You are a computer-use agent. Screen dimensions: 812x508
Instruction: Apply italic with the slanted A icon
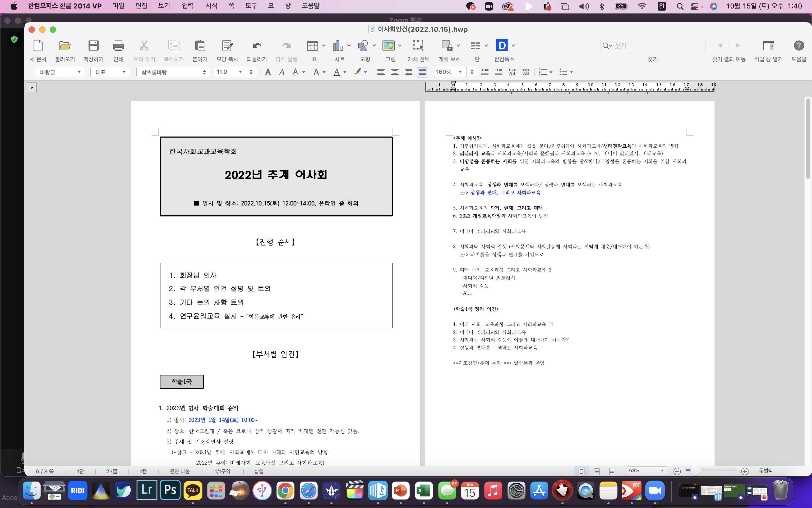coord(282,72)
